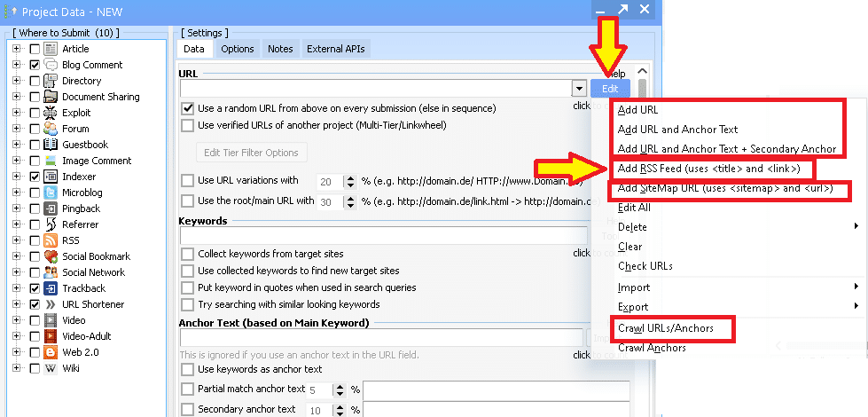The height and width of the screenshot is (417, 868).
Task: Click the orange RSS feed icon
Action: click(x=51, y=241)
